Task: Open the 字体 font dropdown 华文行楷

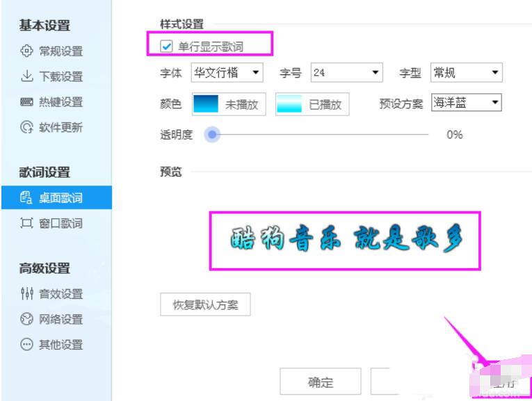Action: 227,72
